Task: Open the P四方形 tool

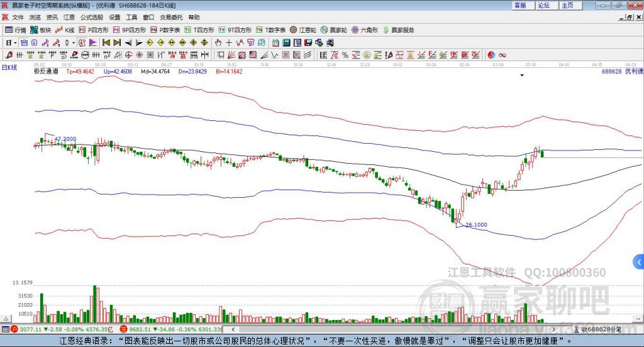Action: click(x=94, y=30)
